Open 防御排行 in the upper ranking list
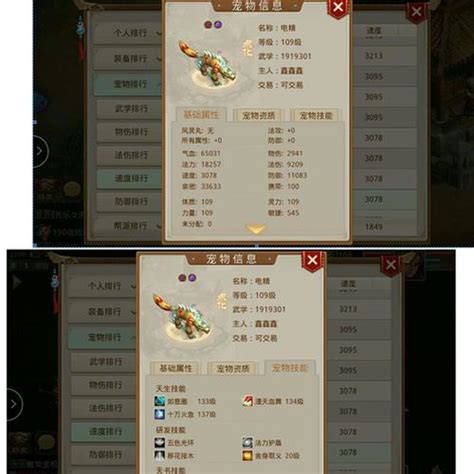474x474 pixels. coord(130,201)
